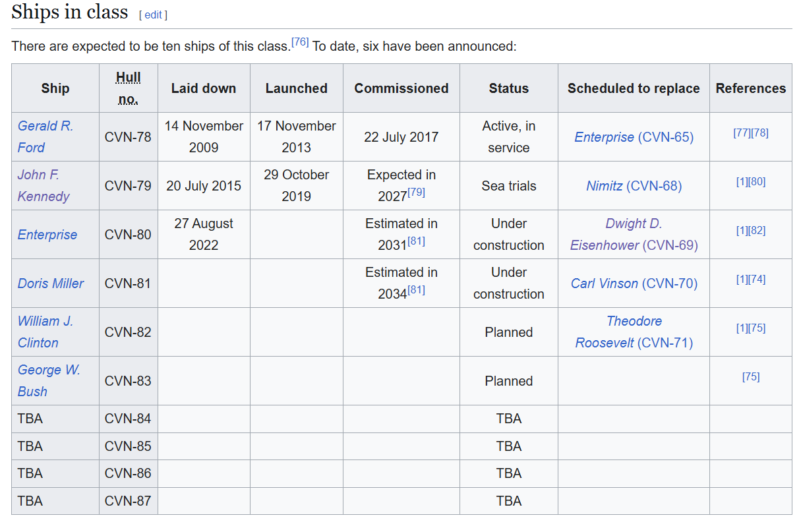Open reference 78 in the Gerald R. Ford row
This screenshot has height=532, width=801.
759,133
